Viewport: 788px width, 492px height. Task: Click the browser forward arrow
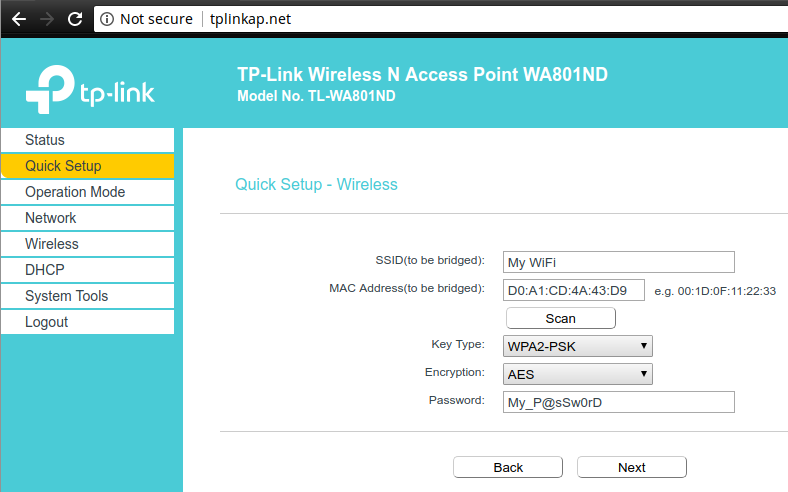47,19
